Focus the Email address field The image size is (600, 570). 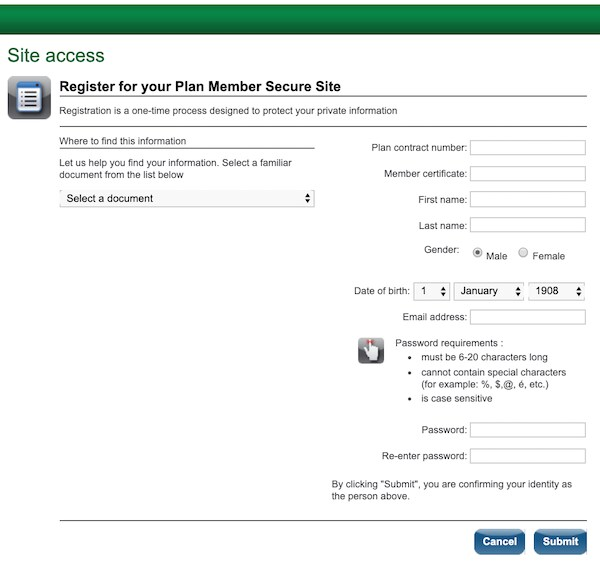click(528, 317)
